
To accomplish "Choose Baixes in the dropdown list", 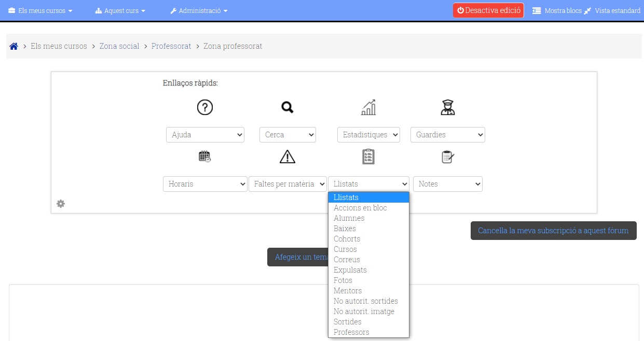I will pos(368,229).
